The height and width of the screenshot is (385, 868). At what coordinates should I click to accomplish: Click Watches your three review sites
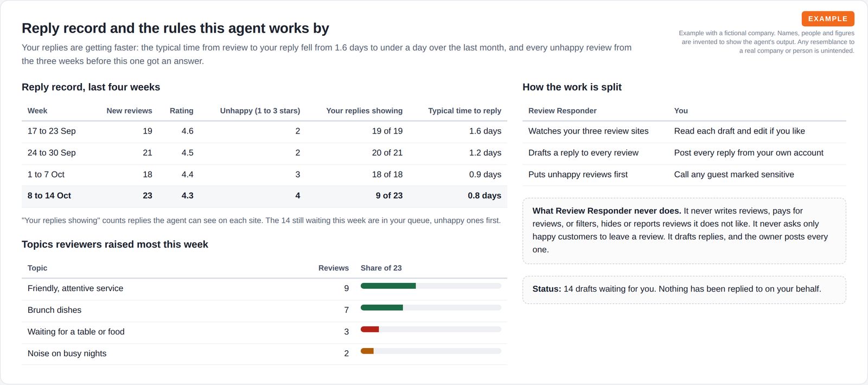(588, 131)
